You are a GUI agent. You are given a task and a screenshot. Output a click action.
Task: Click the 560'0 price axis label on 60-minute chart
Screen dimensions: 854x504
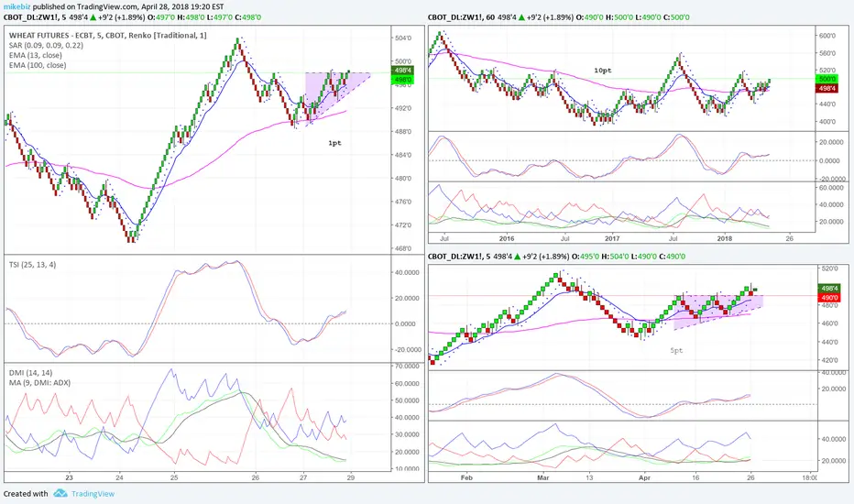(x=827, y=53)
